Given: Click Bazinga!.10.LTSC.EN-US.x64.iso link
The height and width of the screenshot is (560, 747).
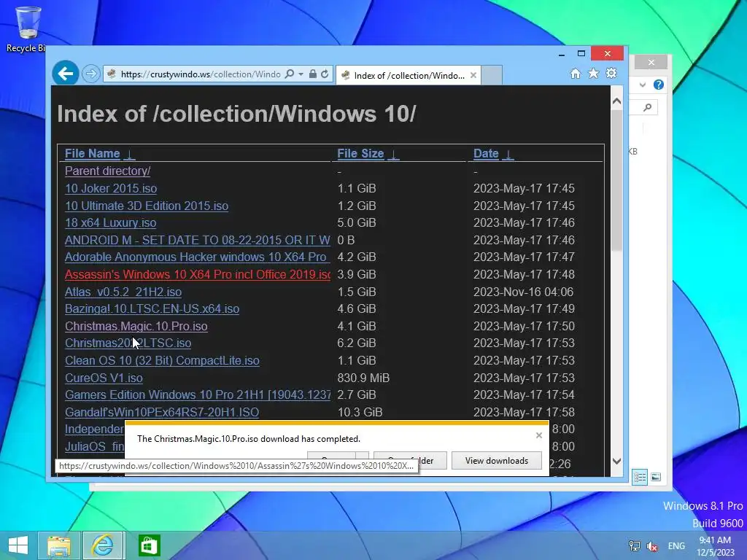Looking at the screenshot, I should click(x=152, y=309).
